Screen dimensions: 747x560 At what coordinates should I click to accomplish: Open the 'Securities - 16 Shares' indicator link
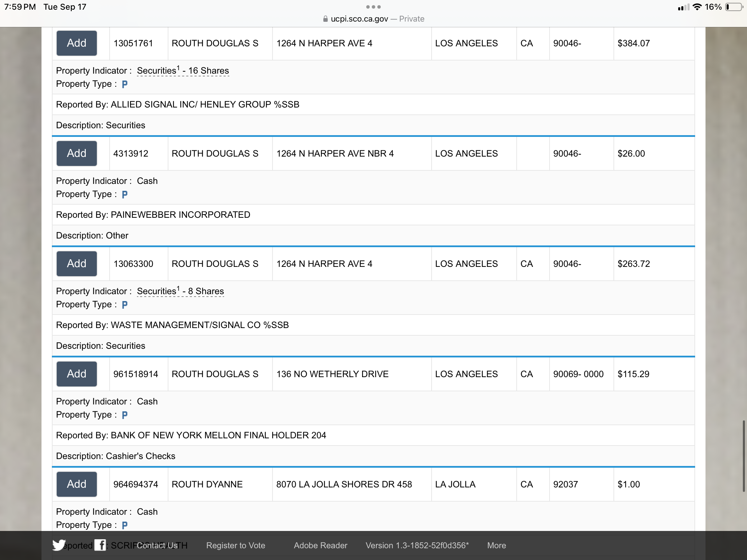tap(183, 71)
